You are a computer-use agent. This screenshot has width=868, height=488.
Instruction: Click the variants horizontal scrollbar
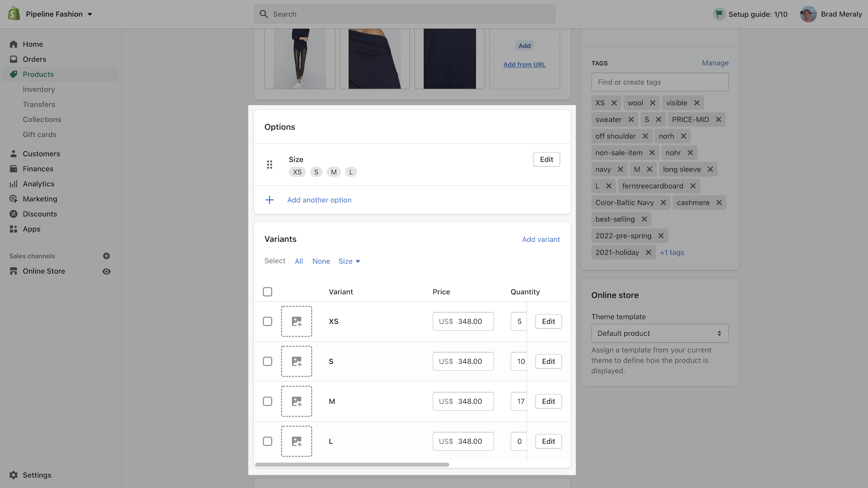pyautogui.click(x=352, y=465)
